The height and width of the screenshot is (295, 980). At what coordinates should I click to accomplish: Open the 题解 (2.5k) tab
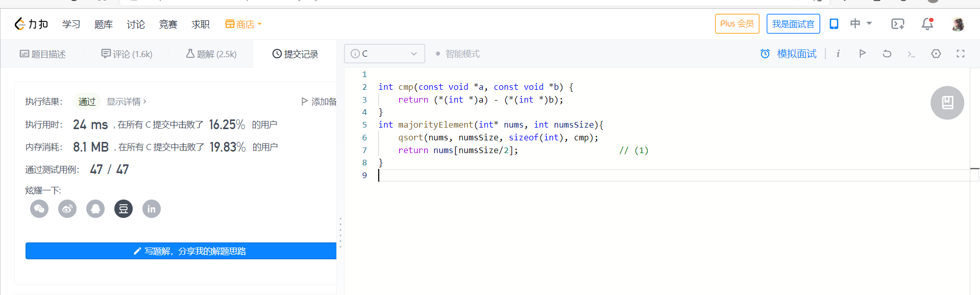[x=211, y=54]
